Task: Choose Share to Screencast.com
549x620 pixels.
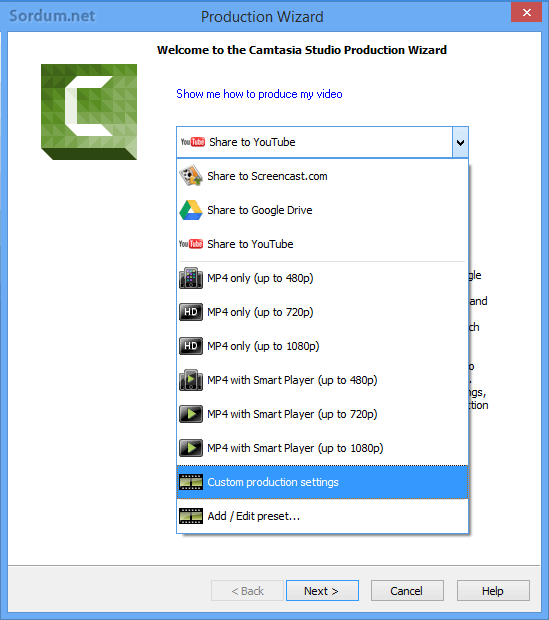Action: [x=322, y=176]
